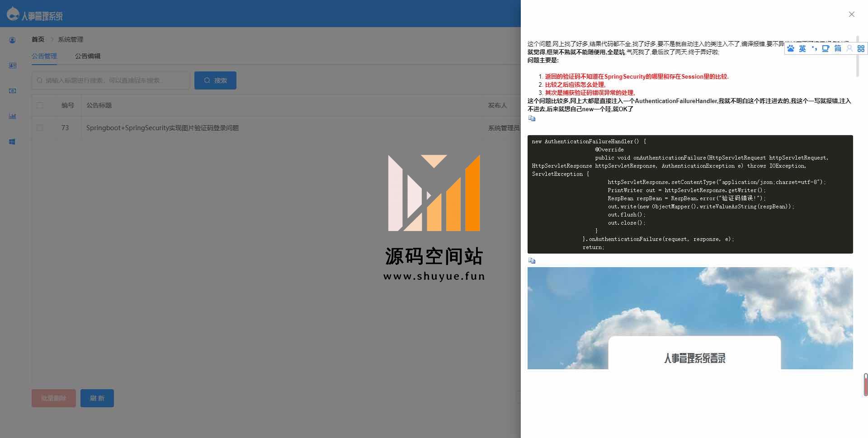
Task: Tick the checkbox for row 73
Action: point(40,128)
